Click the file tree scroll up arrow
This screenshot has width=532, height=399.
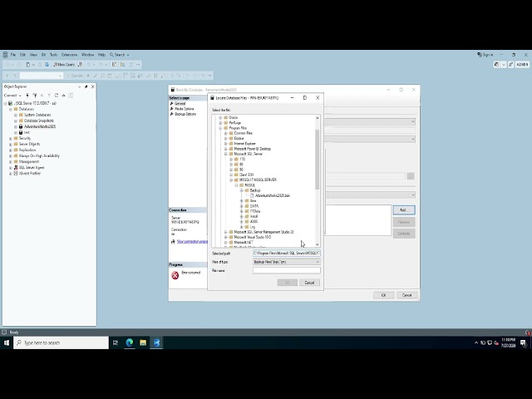[318, 118]
